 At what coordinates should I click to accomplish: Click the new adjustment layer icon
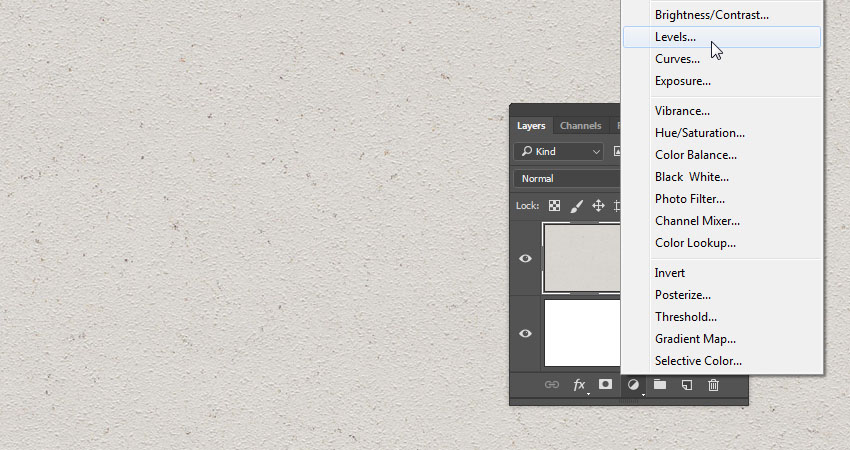633,385
